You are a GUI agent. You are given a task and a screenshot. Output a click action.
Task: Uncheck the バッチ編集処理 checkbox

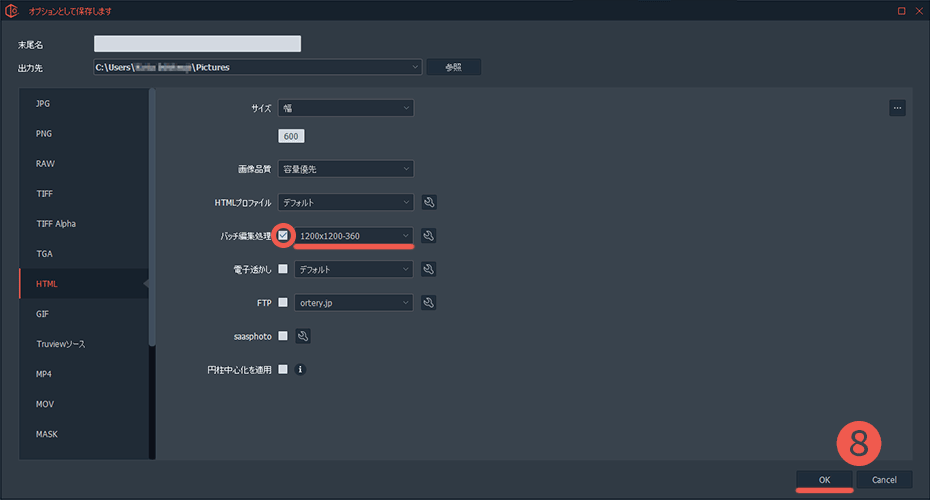[284, 236]
